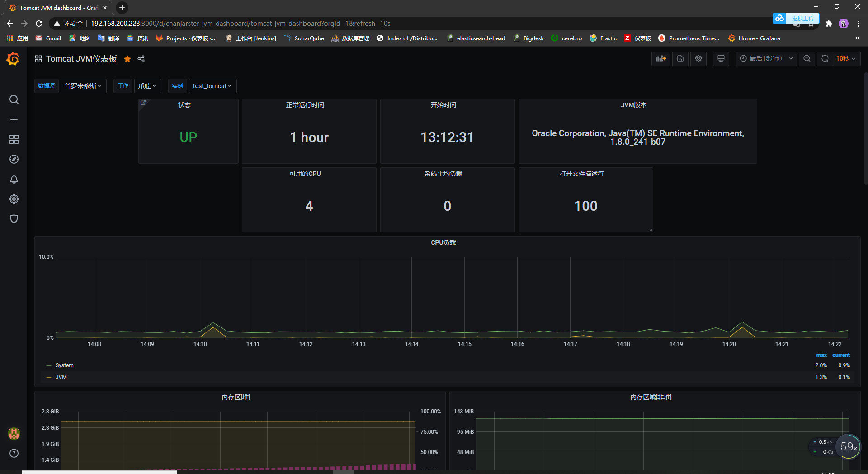Image resolution: width=868 pixels, height=474 pixels.
Task: Open the 爪哇 job dropdown
Action: click(147, 86)
